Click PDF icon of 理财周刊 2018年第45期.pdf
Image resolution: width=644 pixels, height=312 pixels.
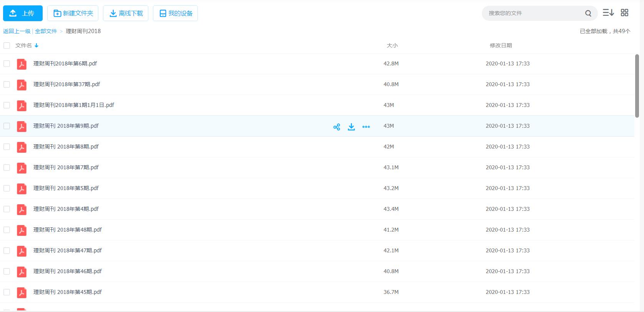point(22,292)
